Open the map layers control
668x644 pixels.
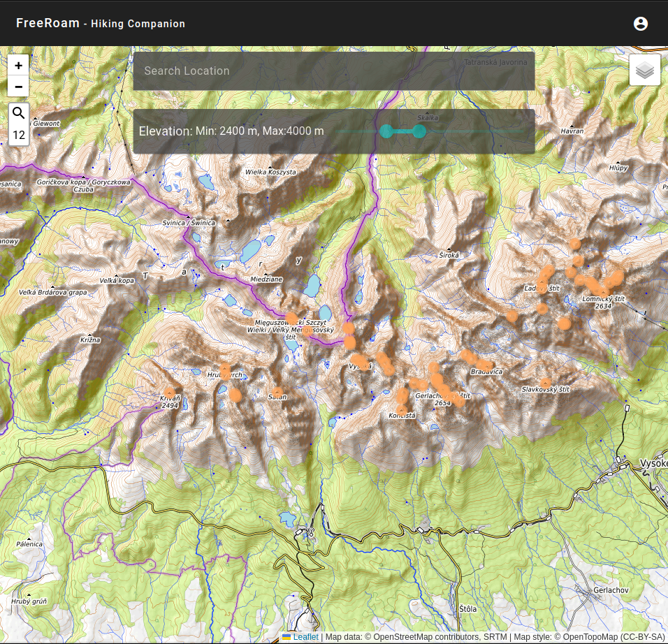[x=644, y=71]
